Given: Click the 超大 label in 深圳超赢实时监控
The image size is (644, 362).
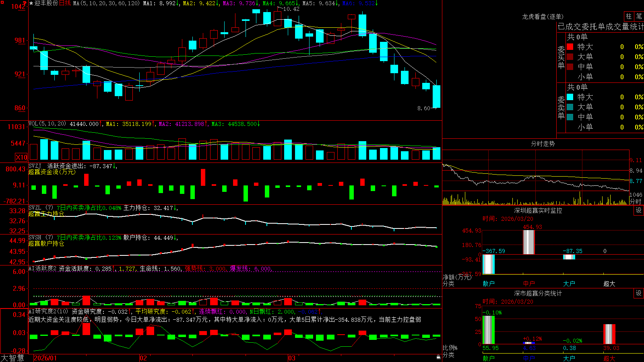Looking at the screenshot, I should pos(609,284).
